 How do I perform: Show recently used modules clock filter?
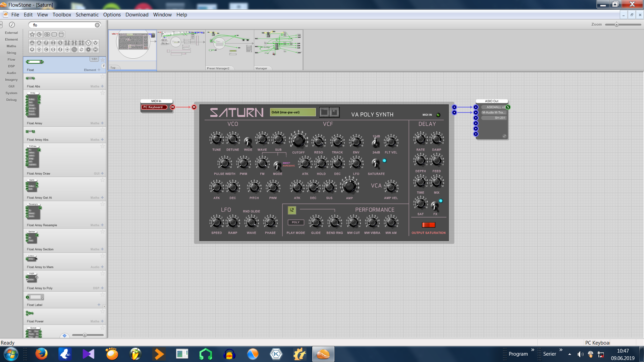point(39,34)
